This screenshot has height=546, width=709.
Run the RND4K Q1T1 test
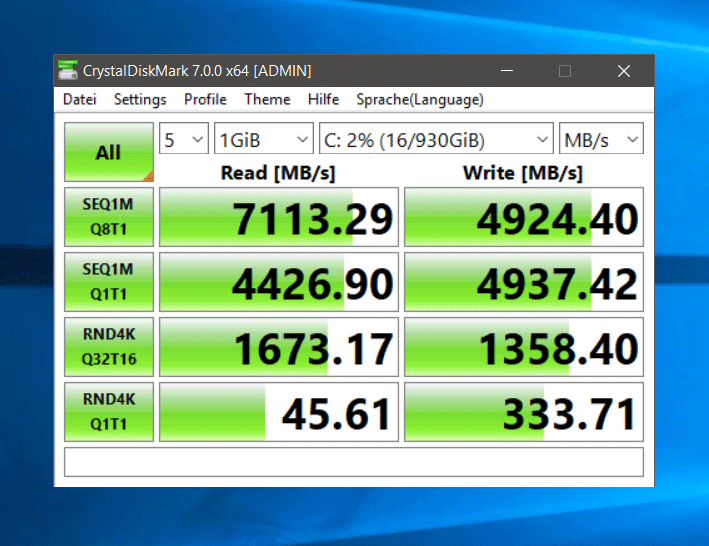109,412
